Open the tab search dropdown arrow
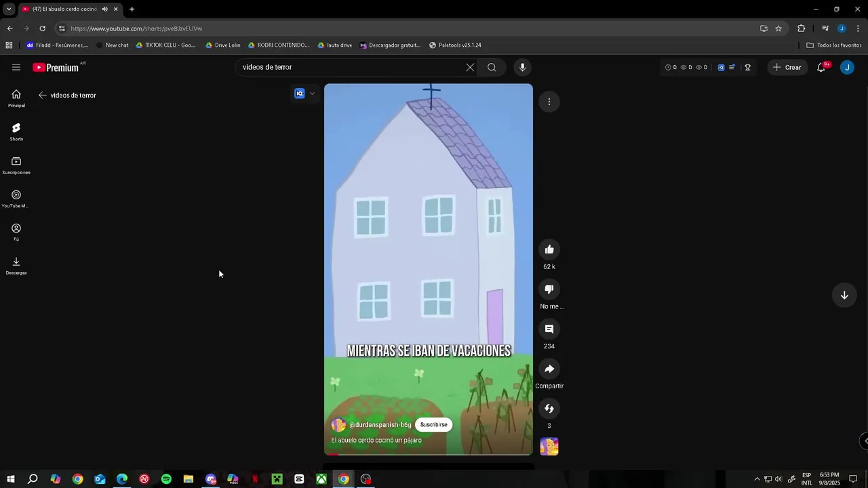868x488 pixels. click(x=9, y=9)
